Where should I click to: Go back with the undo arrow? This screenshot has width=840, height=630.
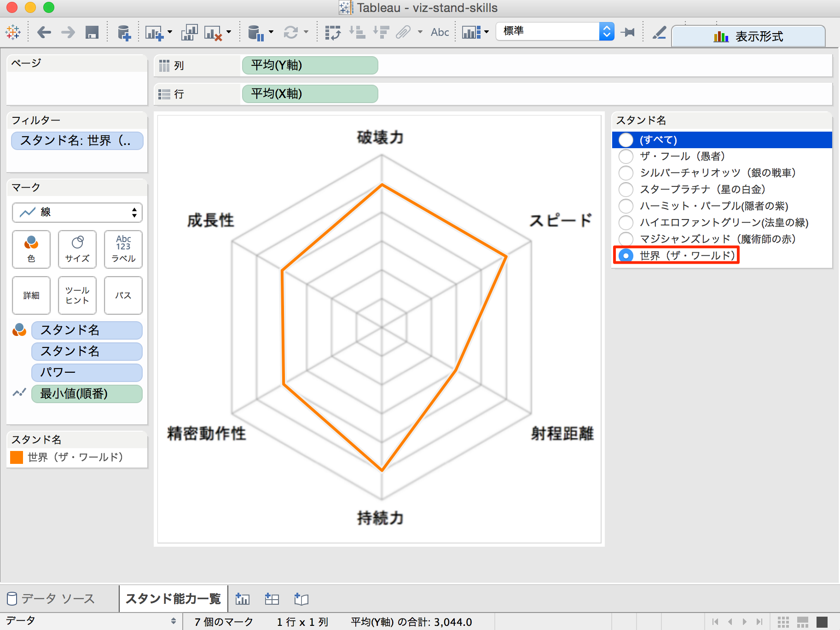pyautogui.click(x=44, y=32)
